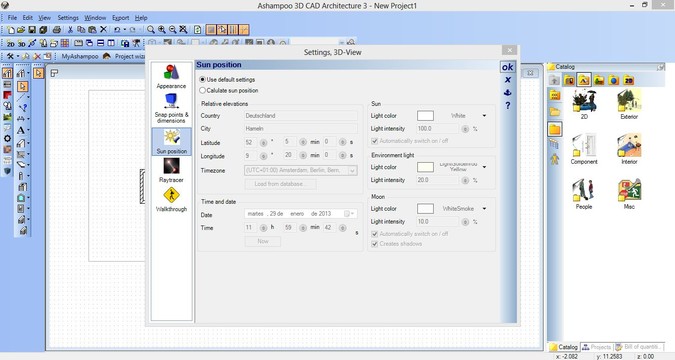Click the Country field showing Deutschland
The width and height of the screenshot is (675, 360).
pyautogui.click(x=300, y=115)
